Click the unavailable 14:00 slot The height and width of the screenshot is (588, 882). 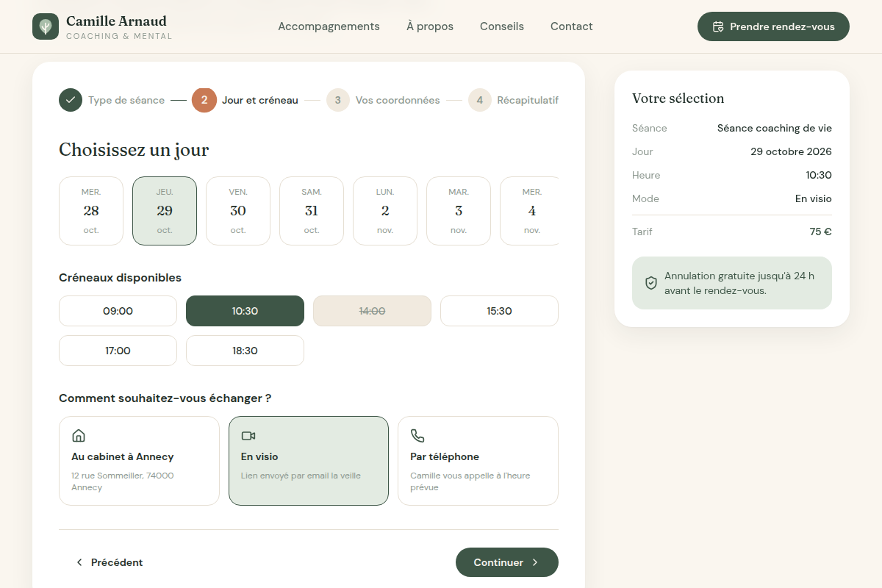[x=372, y=311]
